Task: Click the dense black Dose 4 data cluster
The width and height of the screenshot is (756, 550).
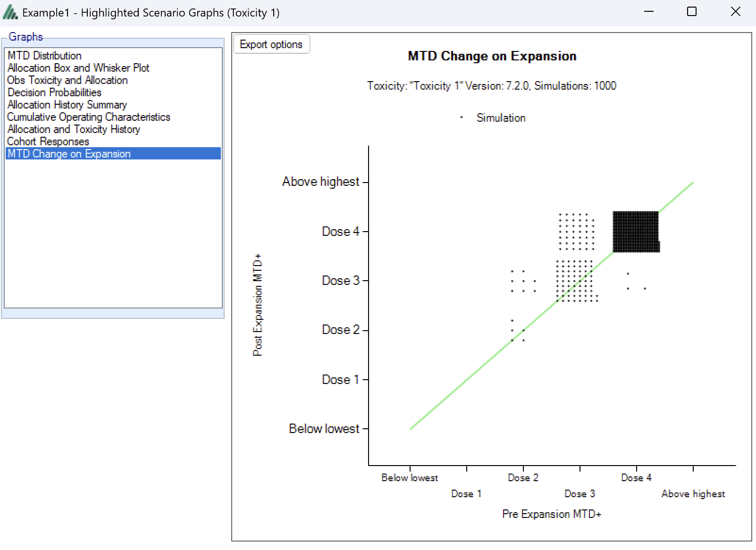Action: 635,232
